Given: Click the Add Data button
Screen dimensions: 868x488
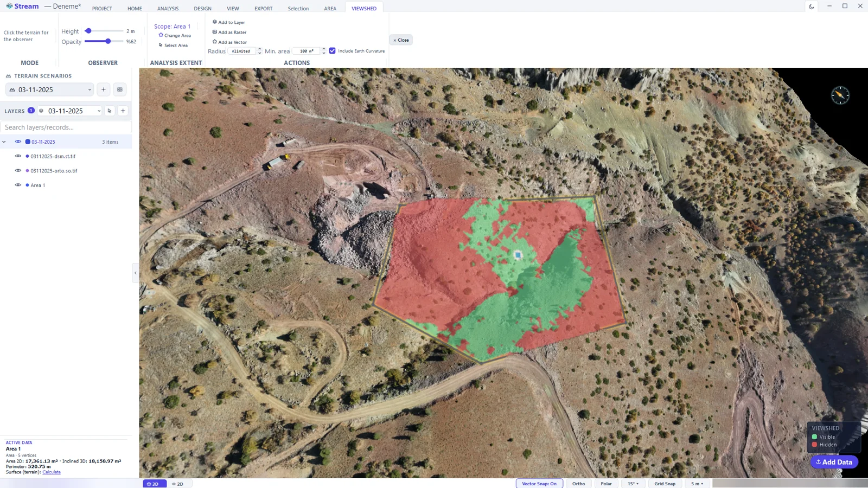Looking at the screenshot, I should (x=834, y=462).
